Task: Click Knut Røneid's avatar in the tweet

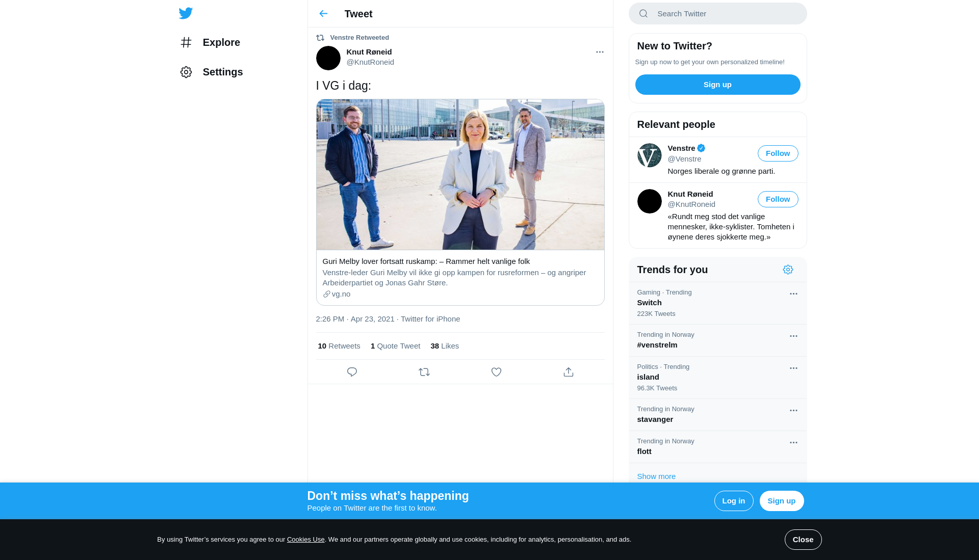Action: (328, 58)
